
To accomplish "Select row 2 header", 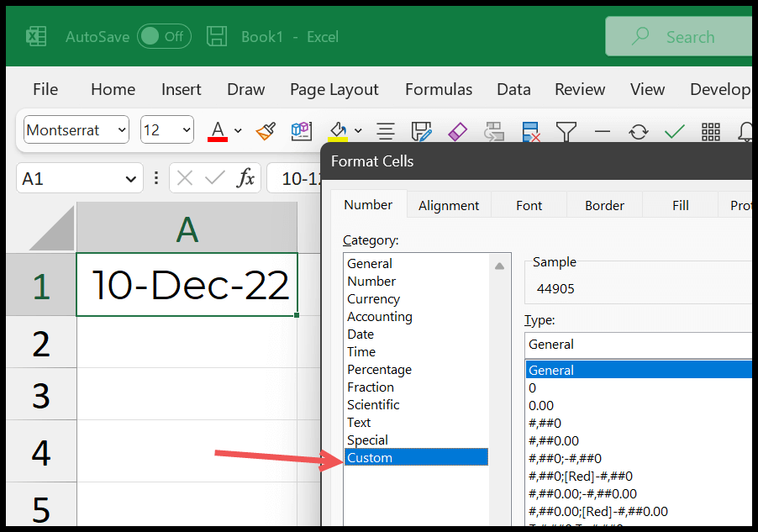I will tap(41, 342).
